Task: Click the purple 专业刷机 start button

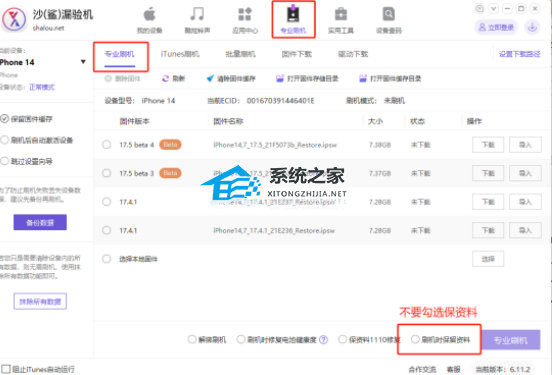Action: (x=511, y=340)
